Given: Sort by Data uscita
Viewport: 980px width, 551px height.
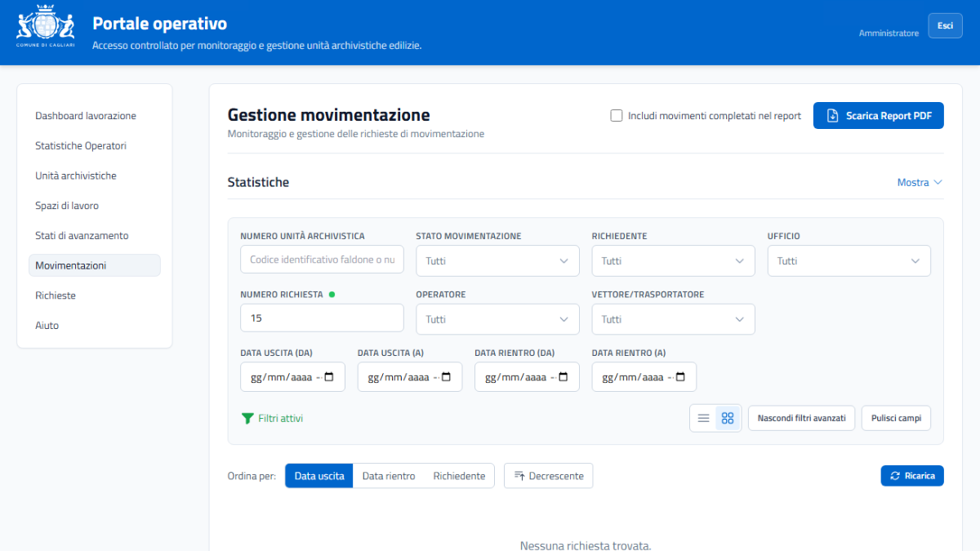Looking at the screenshot, I should [x=319, y=476].
